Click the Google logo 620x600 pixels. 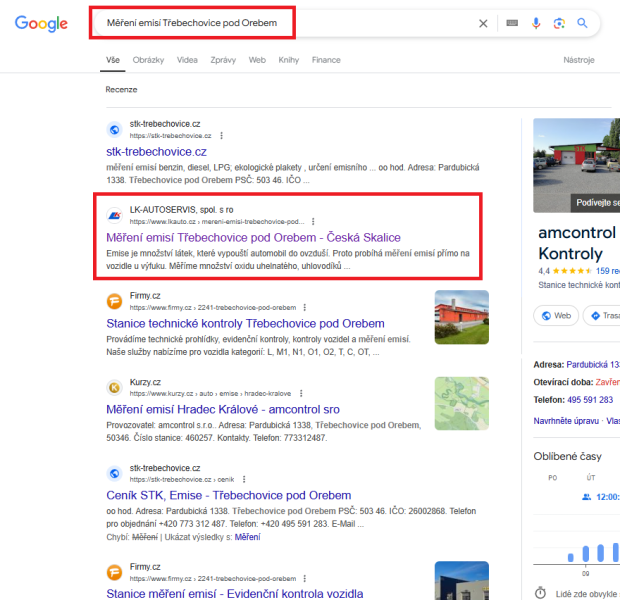pyautogui.click(x=41, y=24)
